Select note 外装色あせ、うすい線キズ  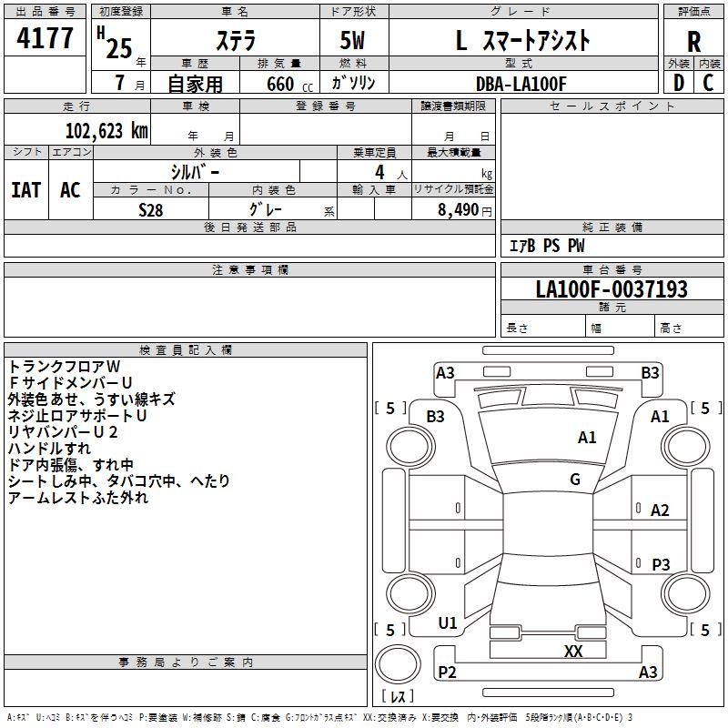[x=92, y=399]
